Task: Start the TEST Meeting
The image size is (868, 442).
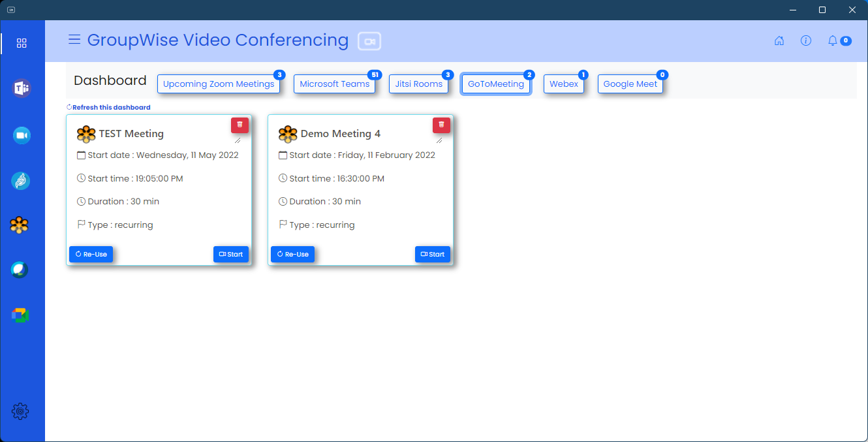Action: 231,254
